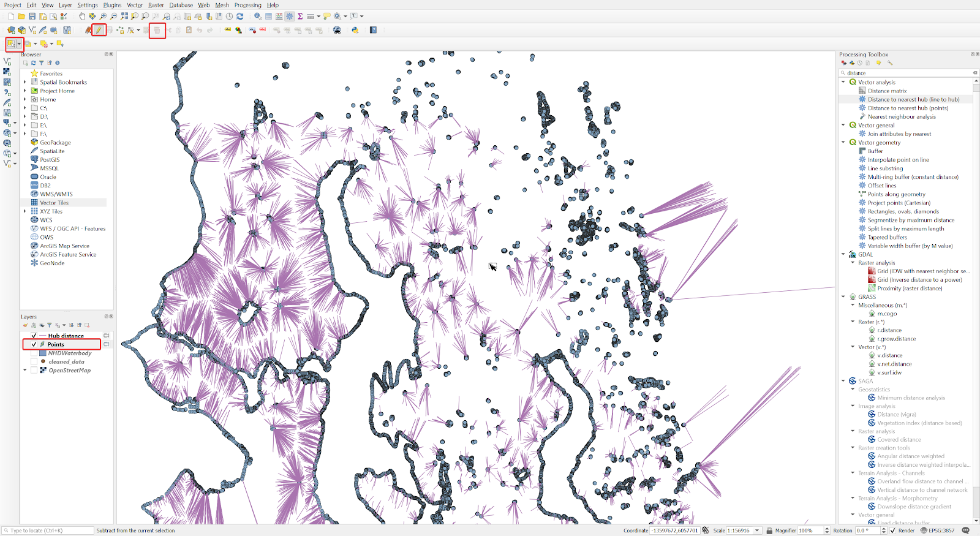This screenshot has width=980, height=536.
Task: Select Nearest neighbour analysis algorithm
Action: pyautogui.click(x=902, y=116)
